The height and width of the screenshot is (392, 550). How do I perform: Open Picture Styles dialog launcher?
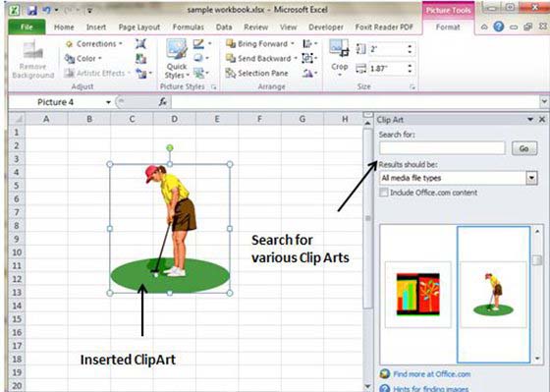pos(214,87)
